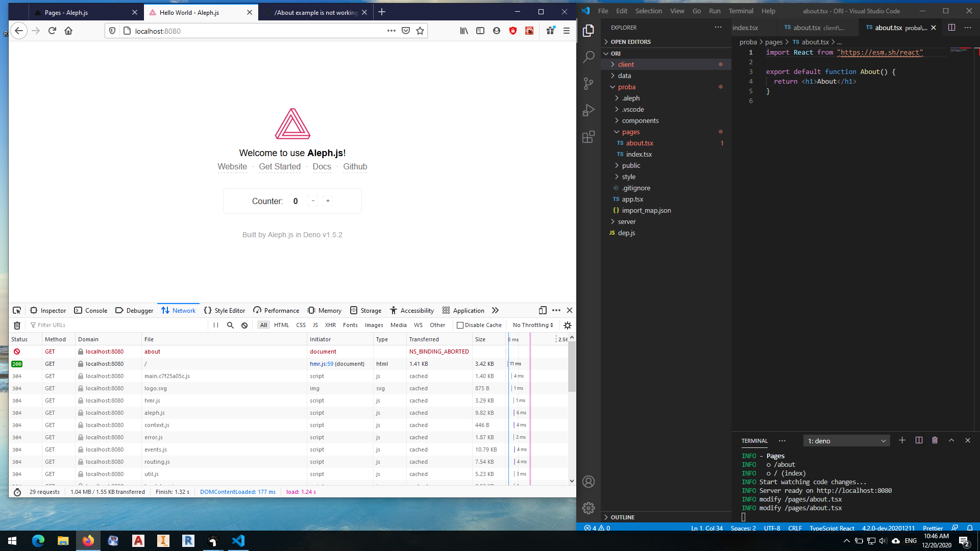Open VS Code Manage settings gear
Screen dimensions: 980x551
589,508
